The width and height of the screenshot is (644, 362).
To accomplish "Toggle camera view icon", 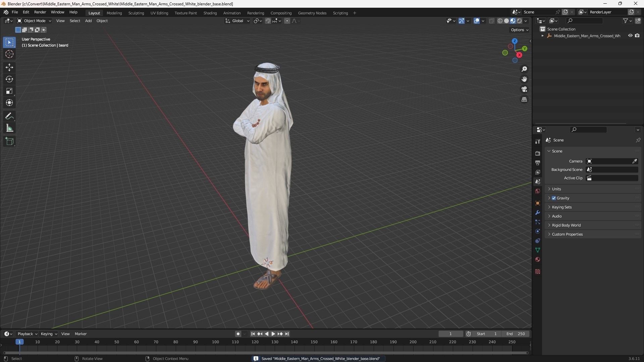I will coord(524,89).
